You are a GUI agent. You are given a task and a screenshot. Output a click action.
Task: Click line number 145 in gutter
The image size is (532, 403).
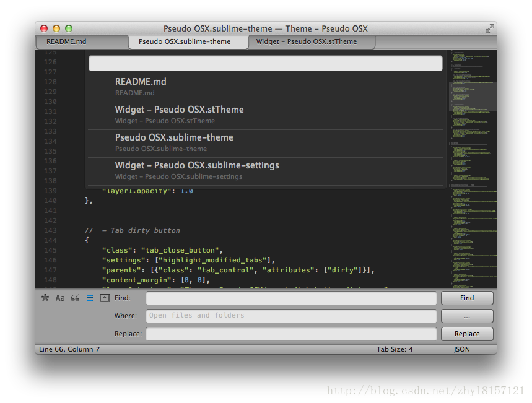[x=50, y=250]
